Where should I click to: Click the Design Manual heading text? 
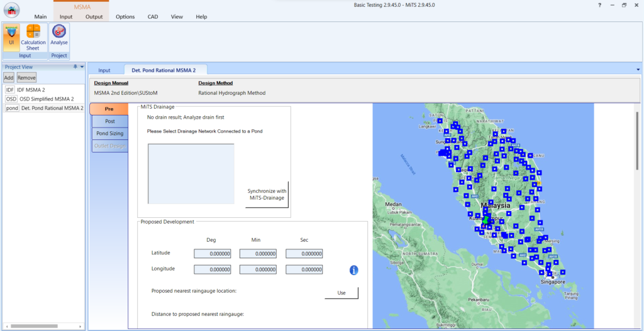111,83
